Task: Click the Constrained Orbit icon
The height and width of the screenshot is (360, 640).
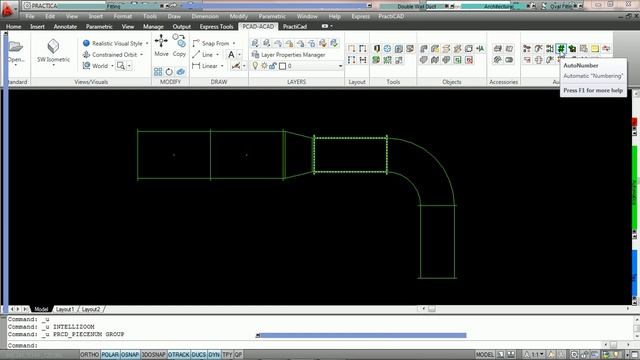Action: click(86, 54)
